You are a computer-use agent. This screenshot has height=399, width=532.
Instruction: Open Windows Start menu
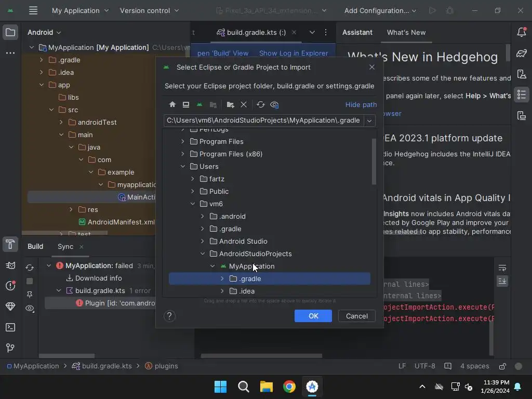220,387
